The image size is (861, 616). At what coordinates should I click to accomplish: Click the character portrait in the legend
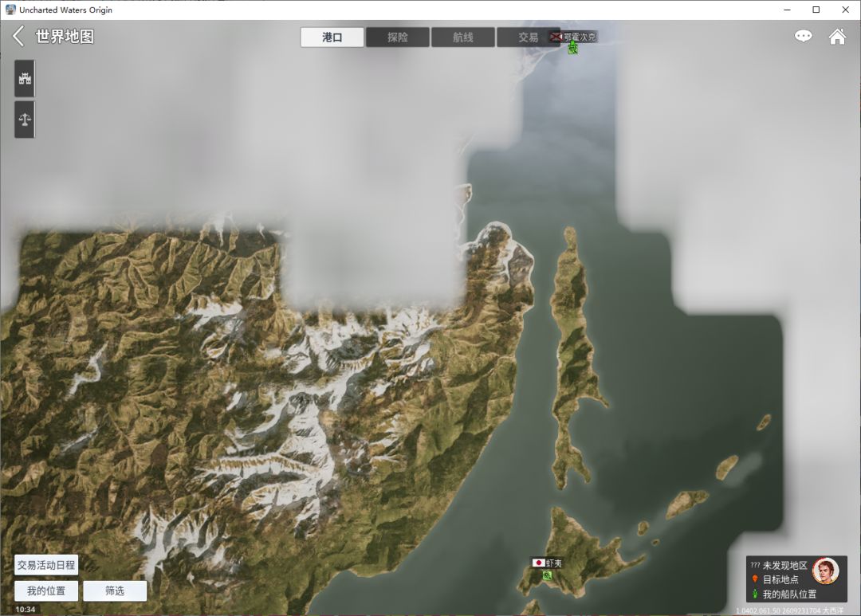click(x=825, y=571)
